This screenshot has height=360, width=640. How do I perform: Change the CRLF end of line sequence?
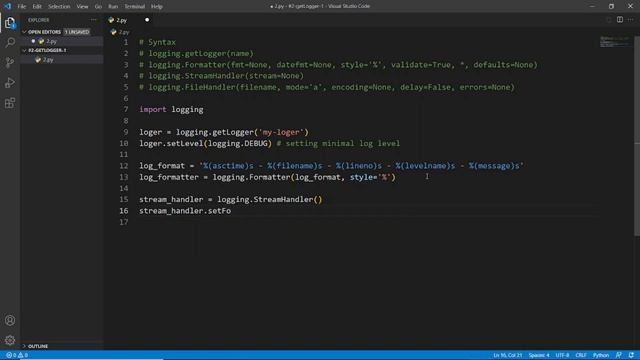581,355
